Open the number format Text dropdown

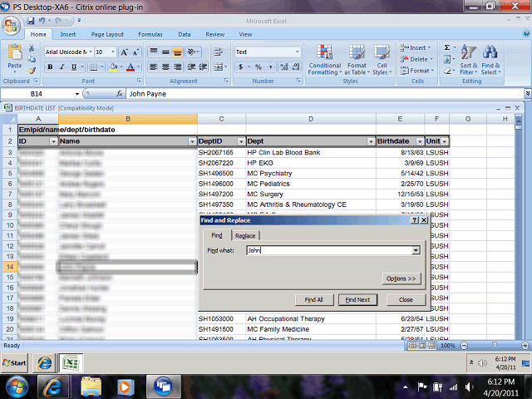(295, 52)
